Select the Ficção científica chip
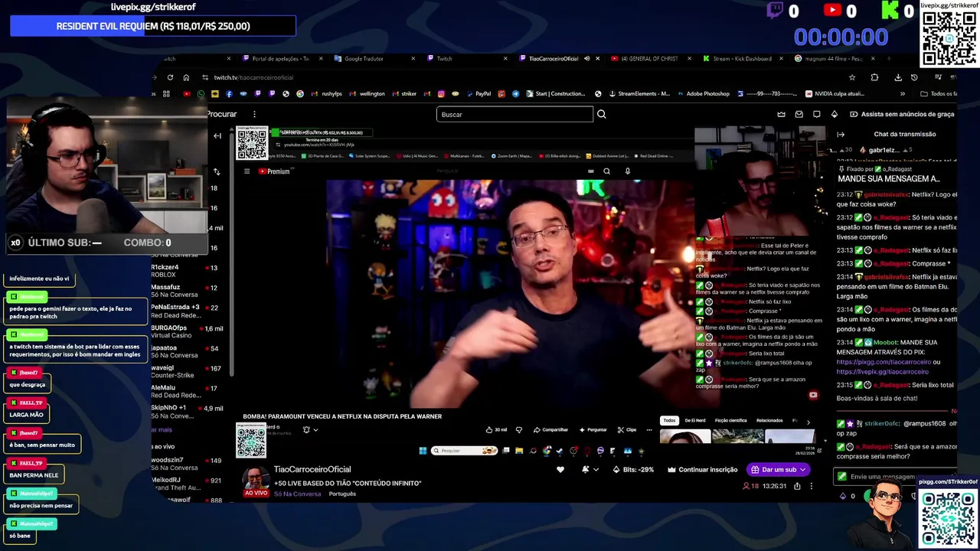980x551 pixels. click(x=730, y=421)
